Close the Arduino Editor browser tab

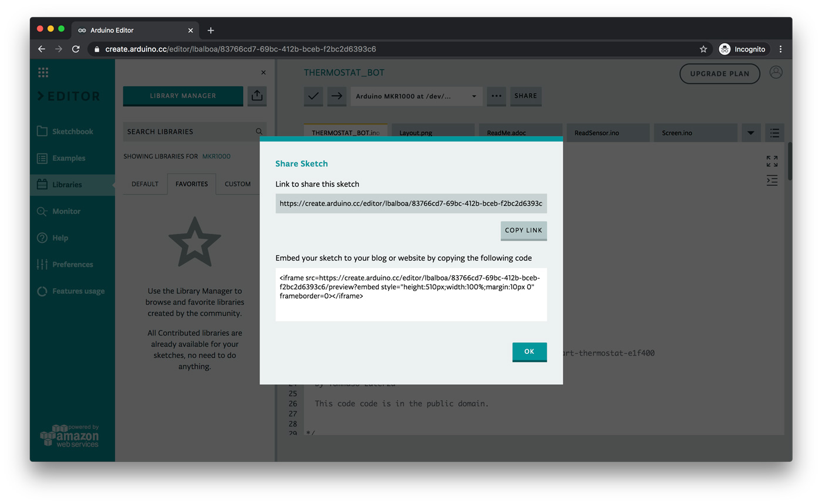190,31
